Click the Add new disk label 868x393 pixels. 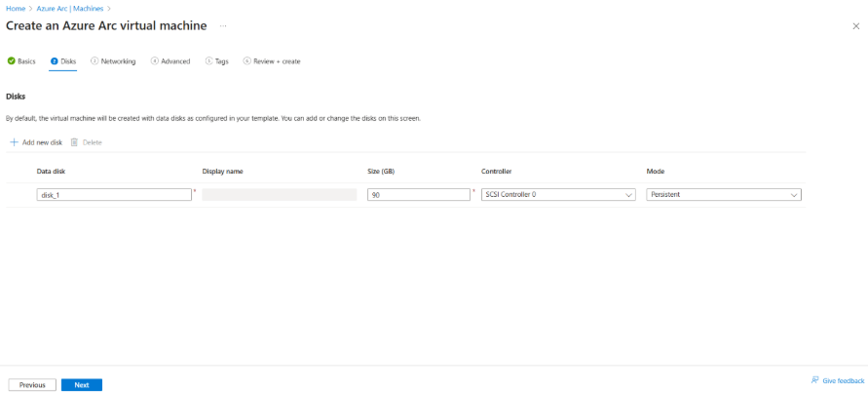[x=42, y=142]
